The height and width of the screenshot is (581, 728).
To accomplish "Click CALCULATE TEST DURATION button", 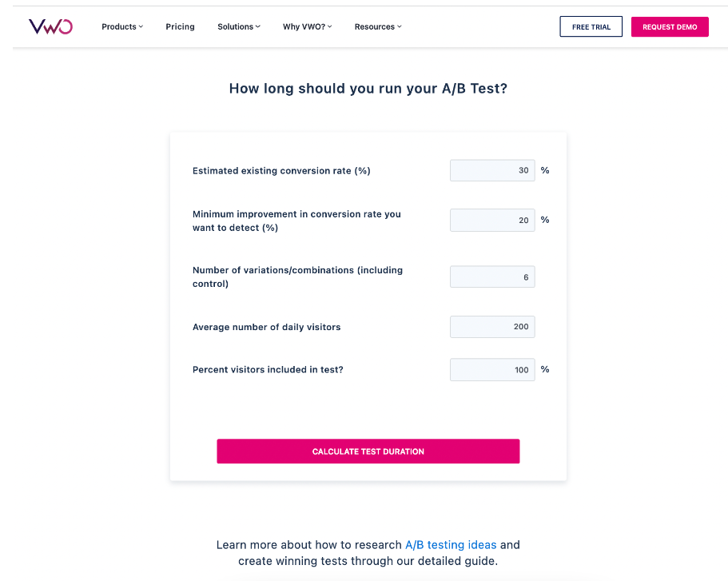I will 368,452.
